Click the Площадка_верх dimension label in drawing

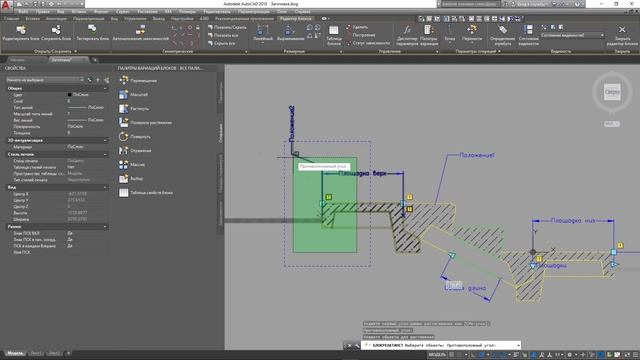(362, 173)
